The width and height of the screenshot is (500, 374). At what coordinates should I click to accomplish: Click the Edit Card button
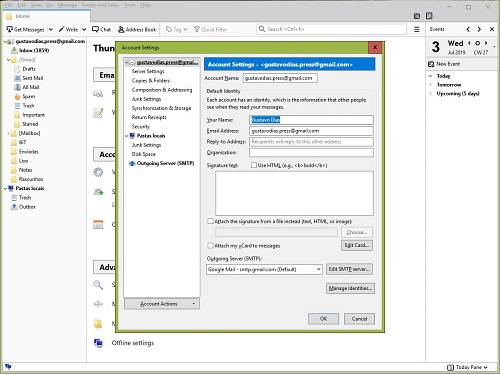[x=357, y=245]
